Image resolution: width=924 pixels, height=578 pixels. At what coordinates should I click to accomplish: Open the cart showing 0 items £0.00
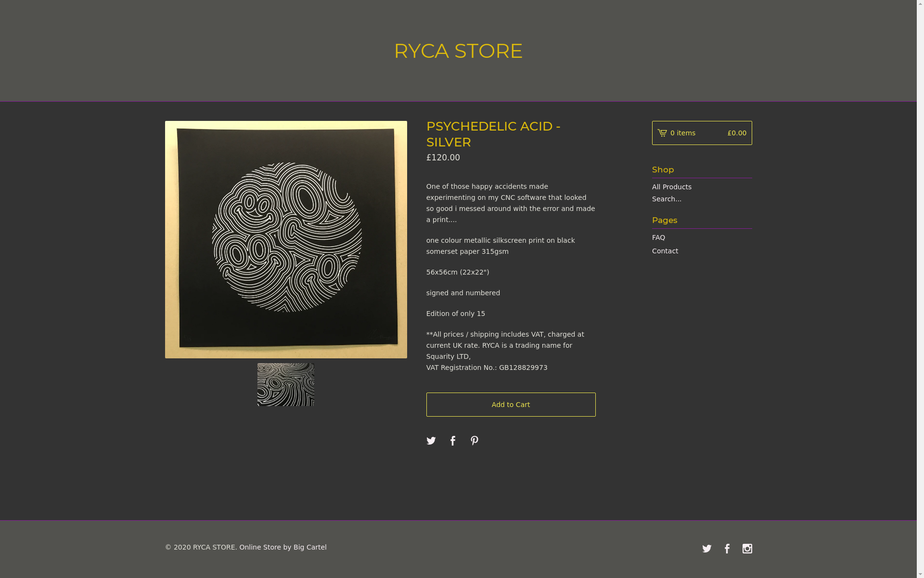point(702,133)
